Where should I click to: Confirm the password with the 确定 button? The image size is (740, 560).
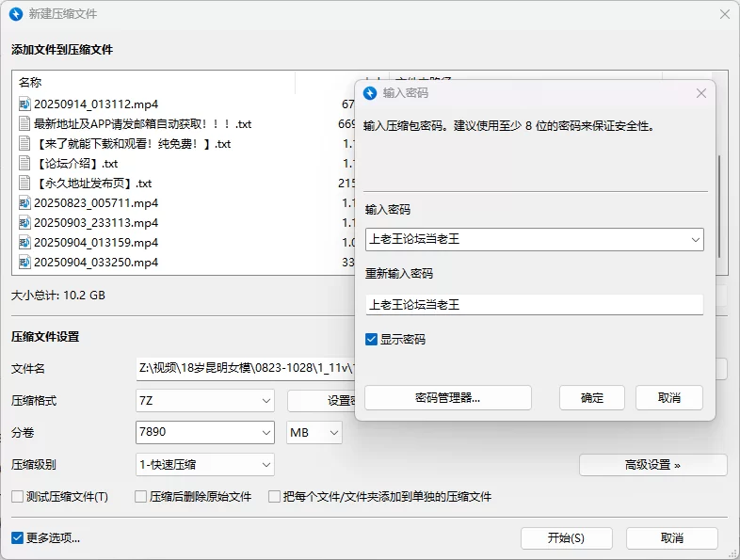click(592, 398)
